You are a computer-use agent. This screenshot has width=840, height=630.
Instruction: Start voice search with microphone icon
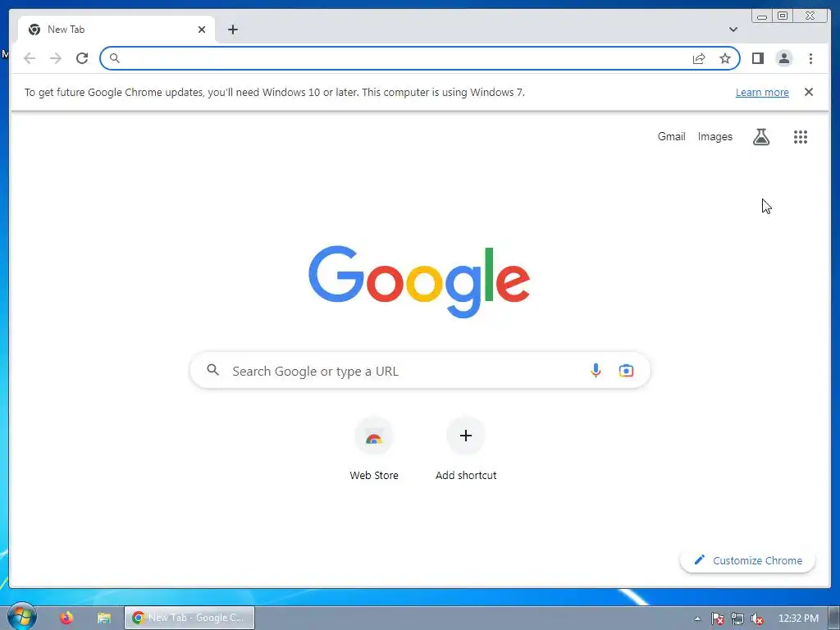point(596,370)
